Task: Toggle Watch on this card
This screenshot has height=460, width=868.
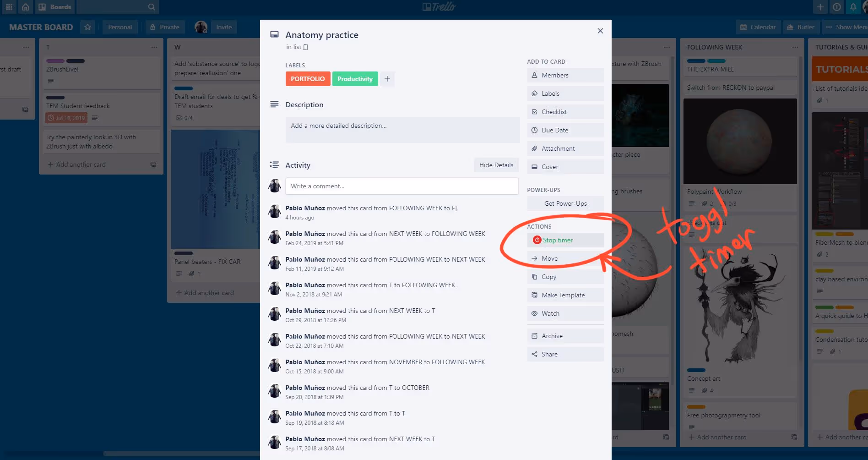Action: [x=565, y=313]
